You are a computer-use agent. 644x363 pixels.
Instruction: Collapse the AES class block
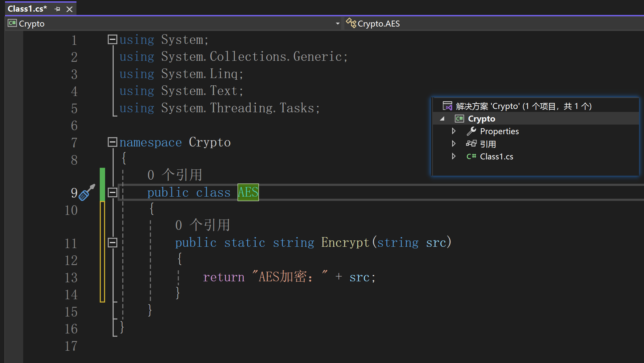(x=112, y=192)
